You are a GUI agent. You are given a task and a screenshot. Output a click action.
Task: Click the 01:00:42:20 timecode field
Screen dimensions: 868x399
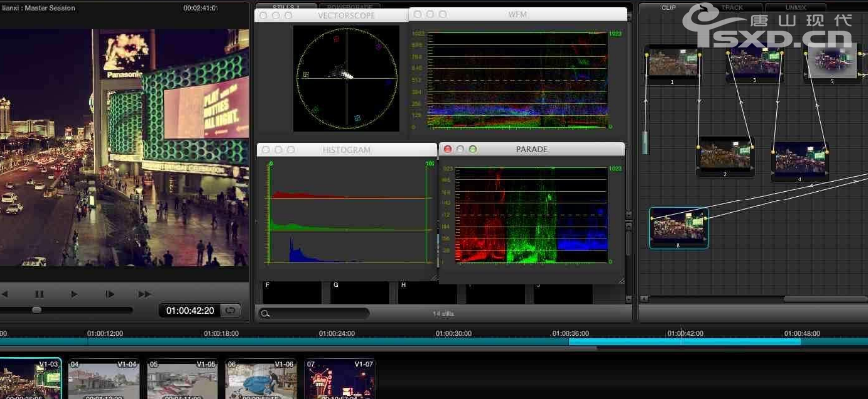[190, 311]
